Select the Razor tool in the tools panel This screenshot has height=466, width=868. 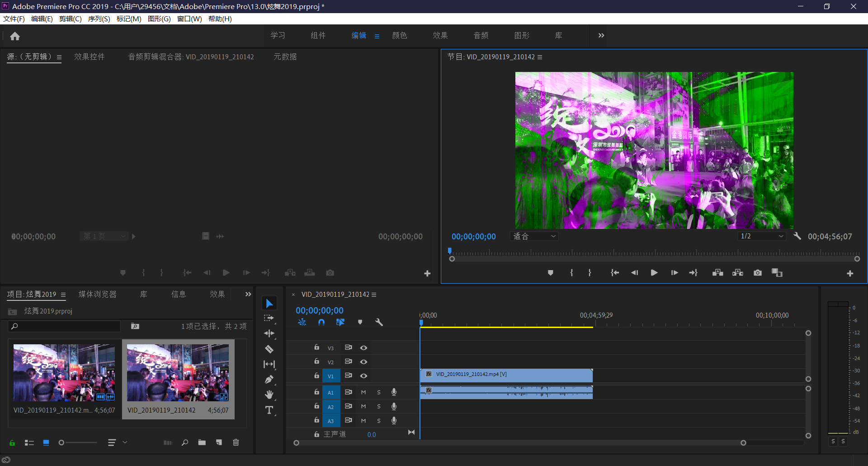tap(269, 349)
